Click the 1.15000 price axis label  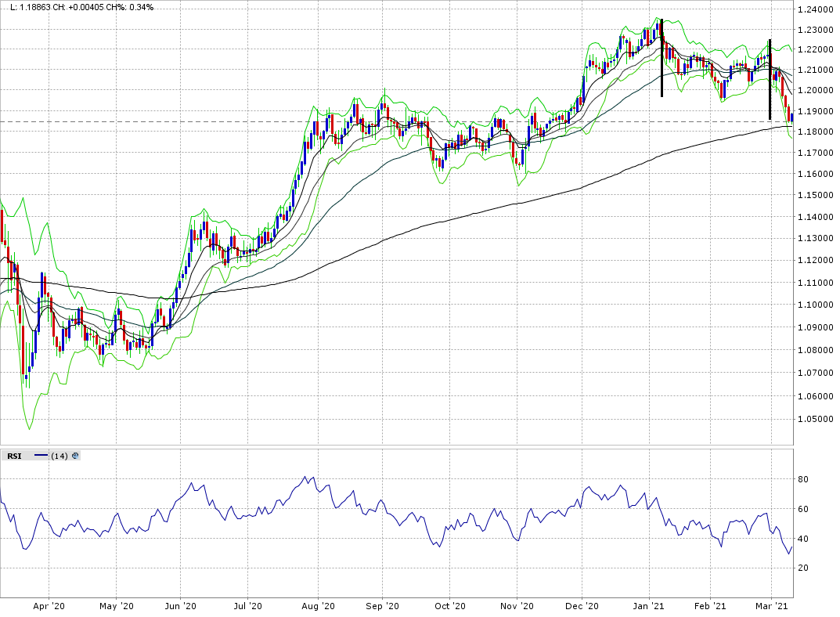(x=816, y=194)
